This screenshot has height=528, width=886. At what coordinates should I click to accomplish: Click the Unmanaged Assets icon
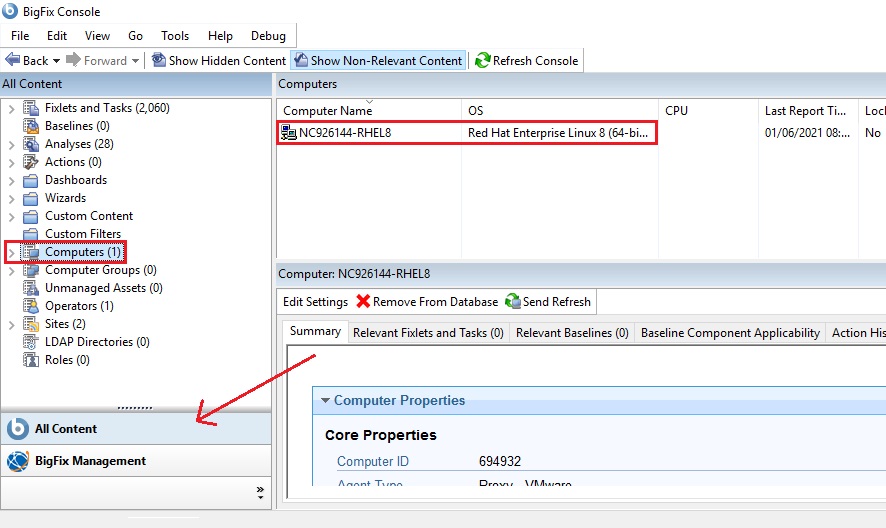pos(31,288)
